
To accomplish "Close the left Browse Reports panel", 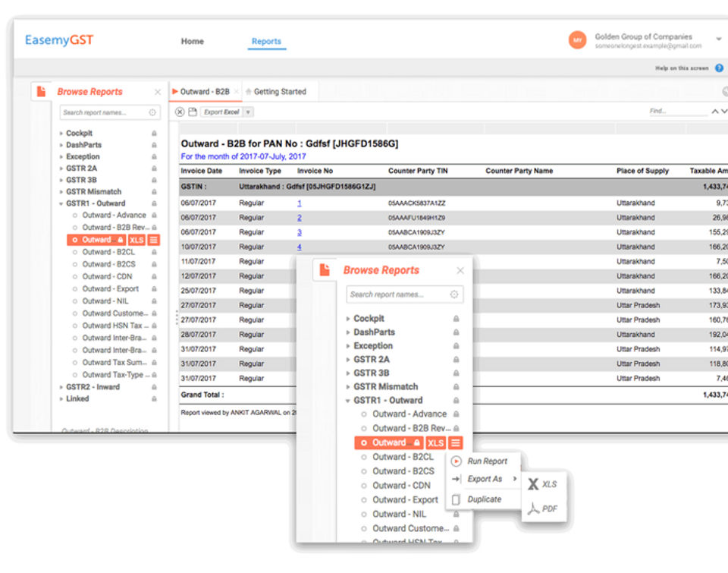I will click(158, 92).
